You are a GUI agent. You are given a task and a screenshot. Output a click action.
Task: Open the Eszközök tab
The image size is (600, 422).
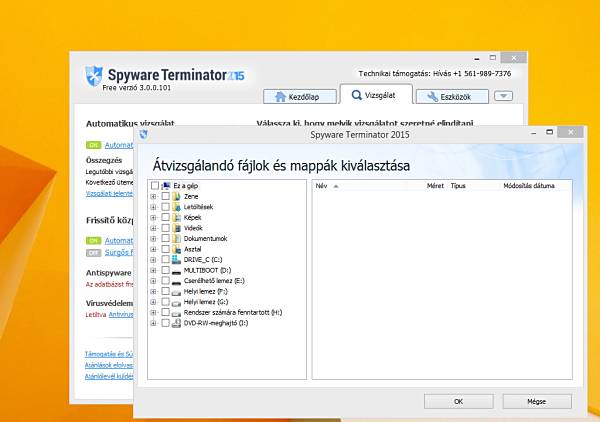tap(452, 96)
